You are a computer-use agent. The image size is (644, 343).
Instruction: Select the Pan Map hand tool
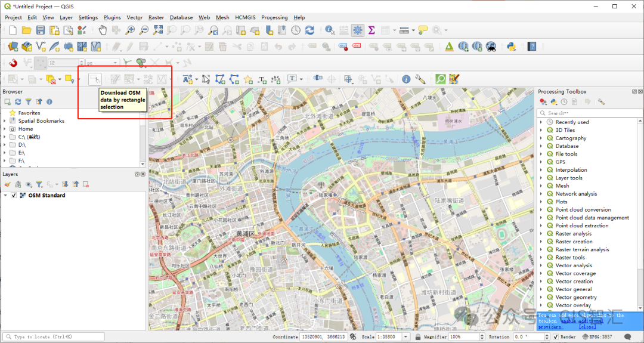coord(102,30)
